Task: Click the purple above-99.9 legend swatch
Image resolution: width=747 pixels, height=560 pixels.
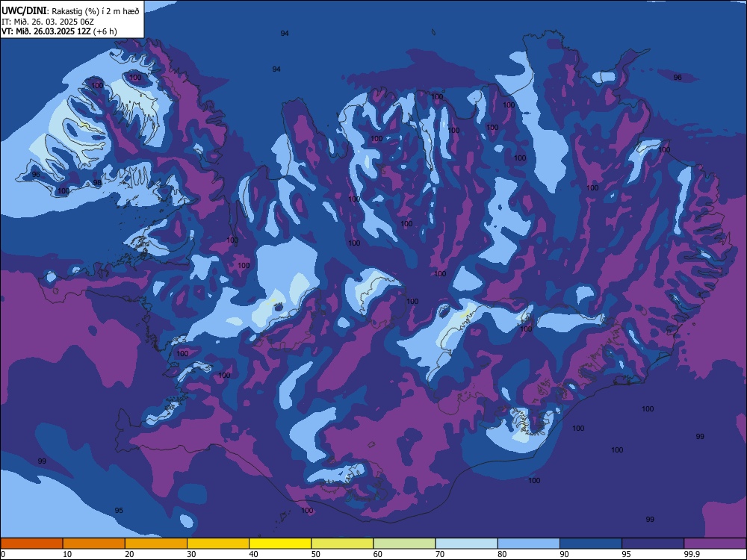Action: (716, 544)
